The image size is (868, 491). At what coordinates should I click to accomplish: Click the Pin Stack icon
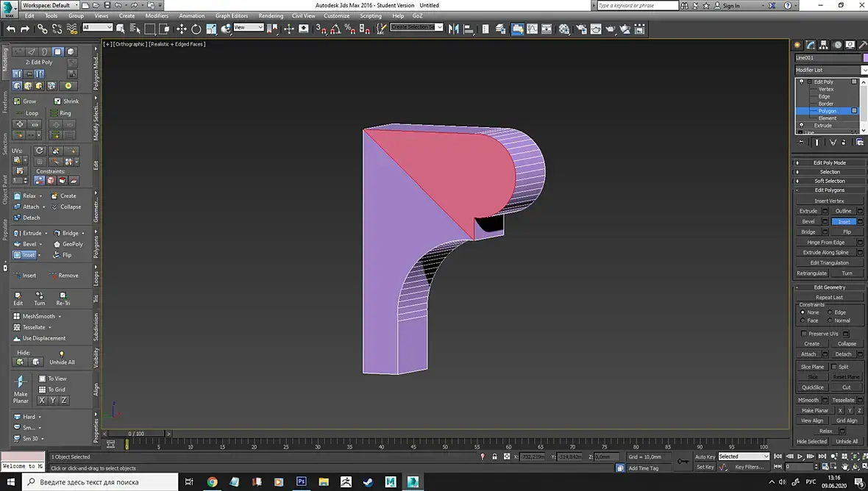point(801,142)
